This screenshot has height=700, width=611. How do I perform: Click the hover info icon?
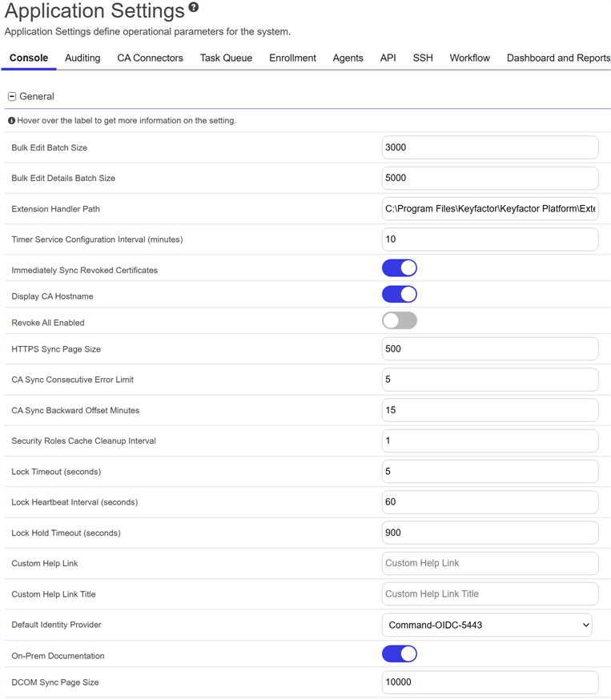click(11, 121)
